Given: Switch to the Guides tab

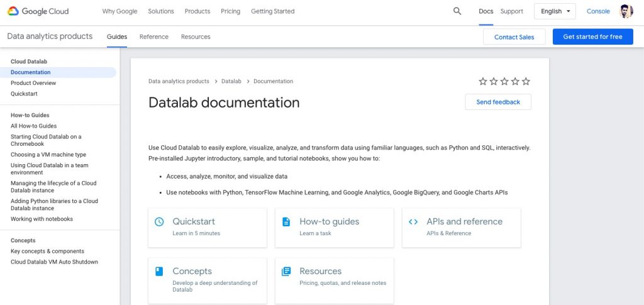Looking at the screenshot, I should (x=117, y=36).
